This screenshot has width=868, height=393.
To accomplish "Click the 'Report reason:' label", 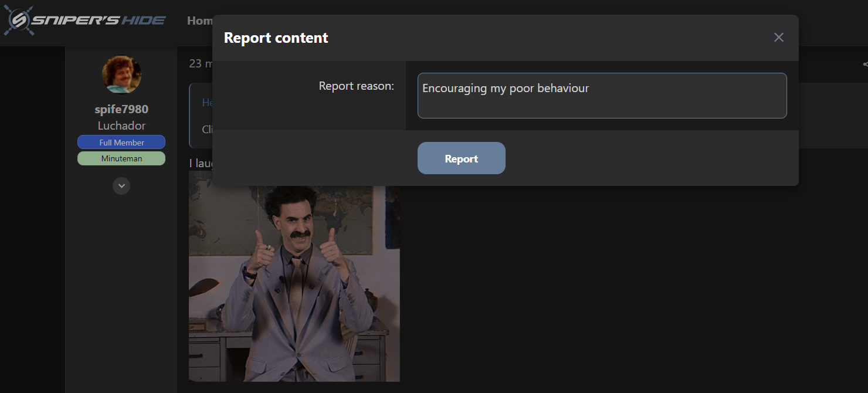I will pyautogui.click(x=357, y=86).
